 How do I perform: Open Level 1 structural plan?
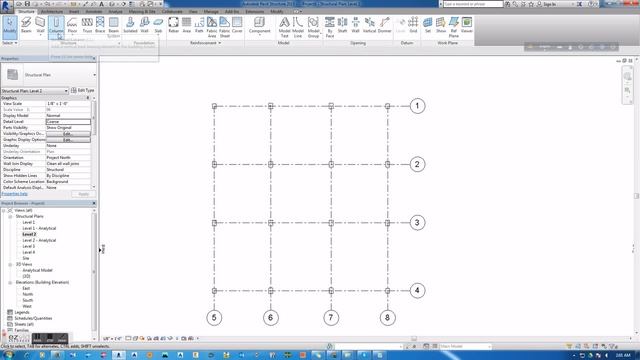[x=29, y=222]
